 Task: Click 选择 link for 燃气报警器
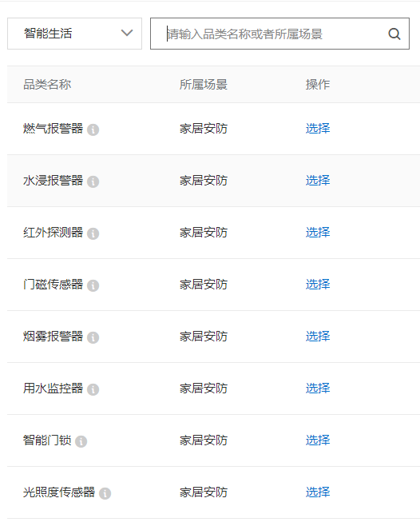(318, 129)
